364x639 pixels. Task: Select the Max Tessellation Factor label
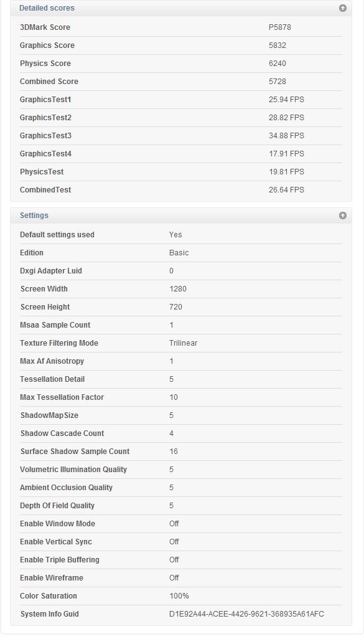coord(62,397)
